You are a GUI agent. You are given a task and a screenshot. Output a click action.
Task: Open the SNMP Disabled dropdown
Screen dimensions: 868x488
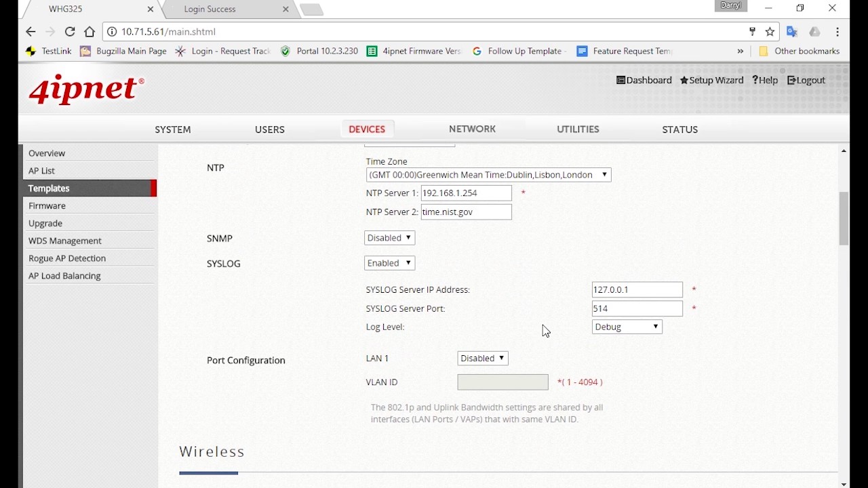[x=389, y=238]
